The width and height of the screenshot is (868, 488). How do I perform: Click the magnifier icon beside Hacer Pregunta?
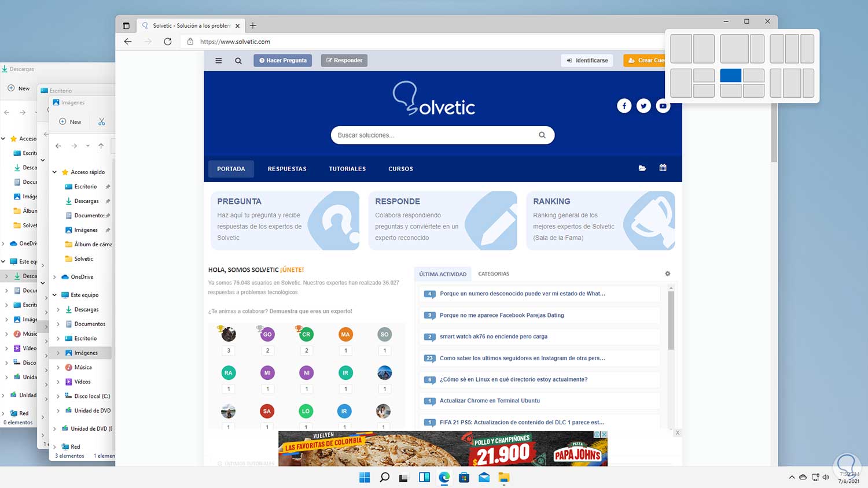tap(238, 60)
